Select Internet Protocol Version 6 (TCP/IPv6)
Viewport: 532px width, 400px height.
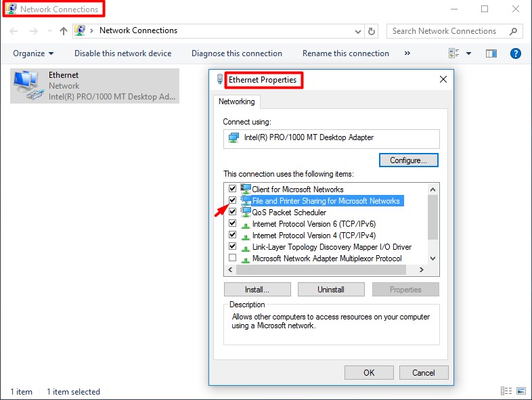(314, 224)
